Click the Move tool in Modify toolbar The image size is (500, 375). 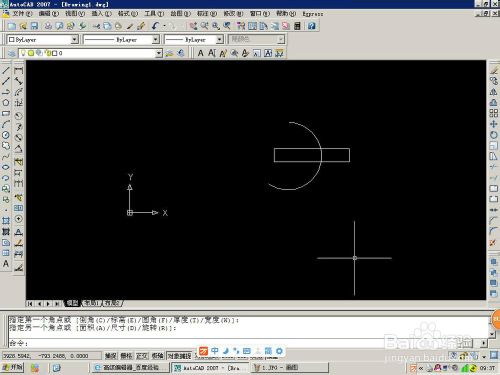494,124
